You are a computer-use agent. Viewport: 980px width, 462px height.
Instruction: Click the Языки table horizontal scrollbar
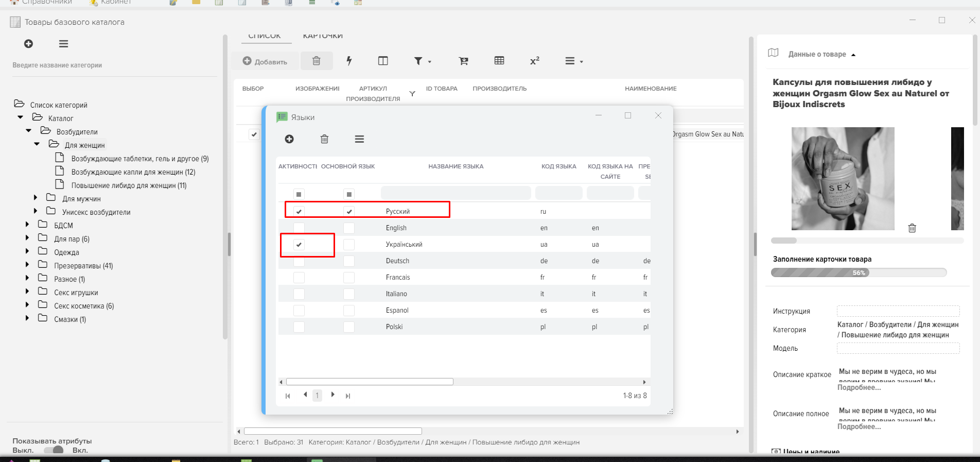[x=370, y=382]
